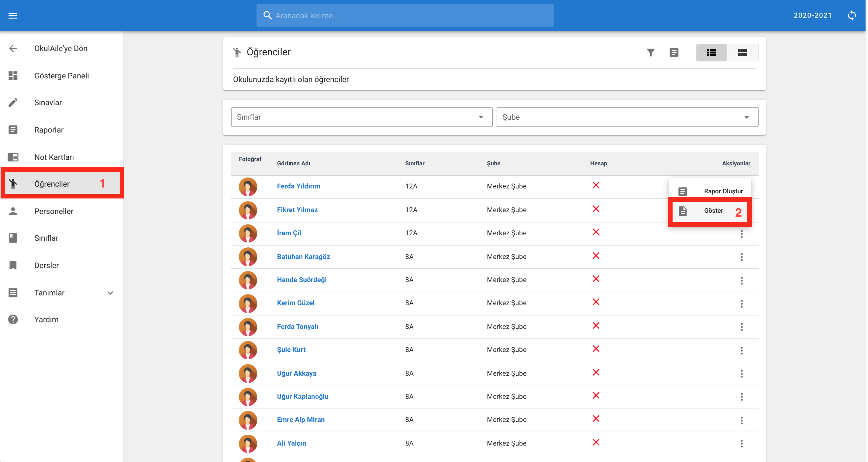Open student Emre Alp Miran's link
Viewport: 868px width, 462px height.
pyautogui.click(x=301, y=419)
